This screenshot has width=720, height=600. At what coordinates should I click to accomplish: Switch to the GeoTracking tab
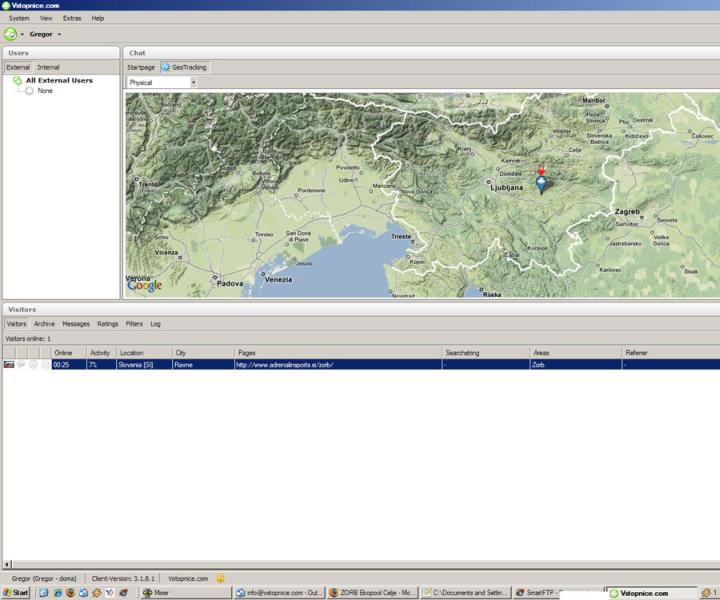click(x=184, y=67)
